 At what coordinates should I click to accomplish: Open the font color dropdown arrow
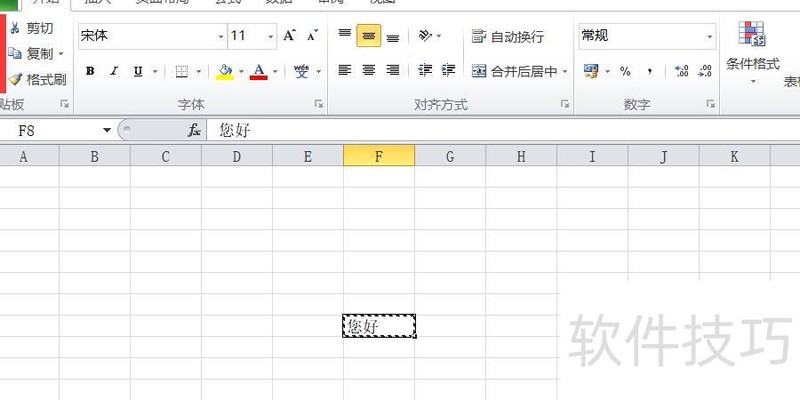(275, 71)
